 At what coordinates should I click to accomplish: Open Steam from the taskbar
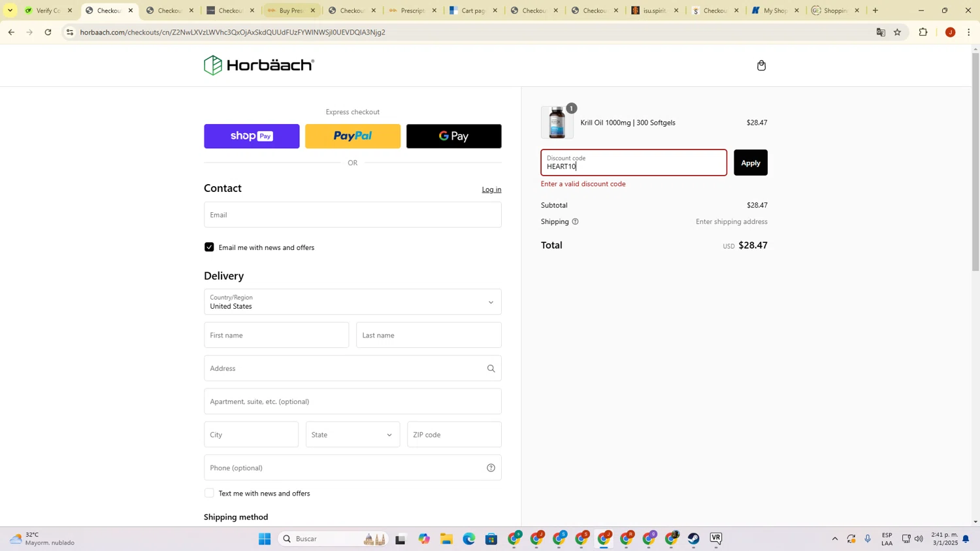point(694,539)
